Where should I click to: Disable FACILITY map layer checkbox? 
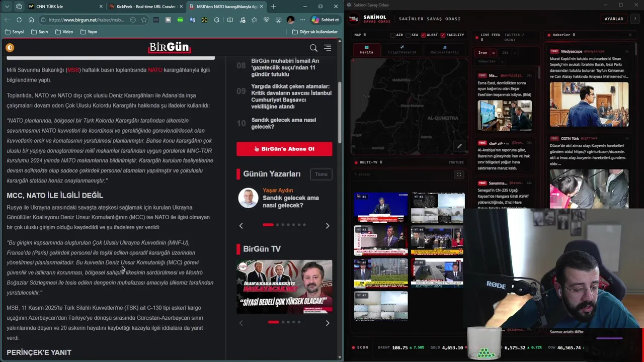click(443, 35)
